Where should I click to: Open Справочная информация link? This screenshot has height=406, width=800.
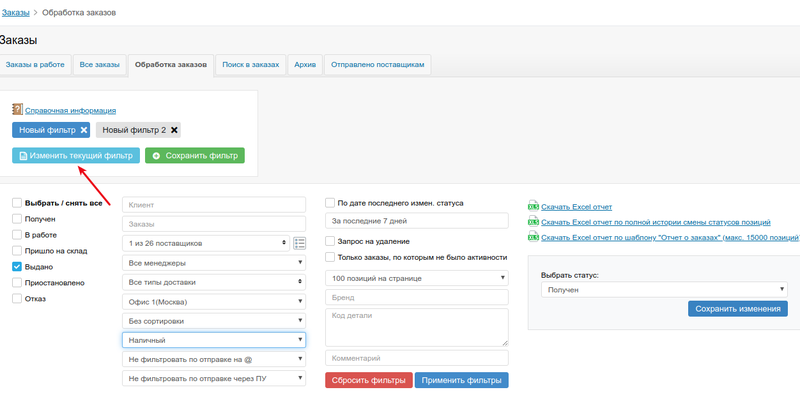click(70, 110)
